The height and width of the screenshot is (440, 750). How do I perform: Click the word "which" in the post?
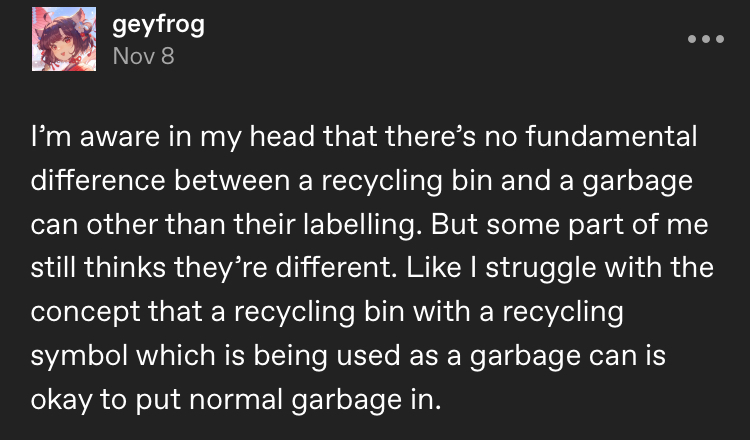click(176, 356)
